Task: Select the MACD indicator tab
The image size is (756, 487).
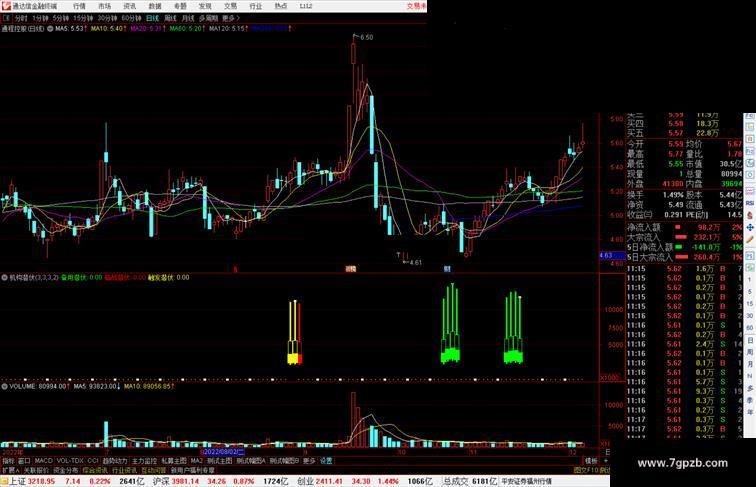Action: tap(43, 461)
